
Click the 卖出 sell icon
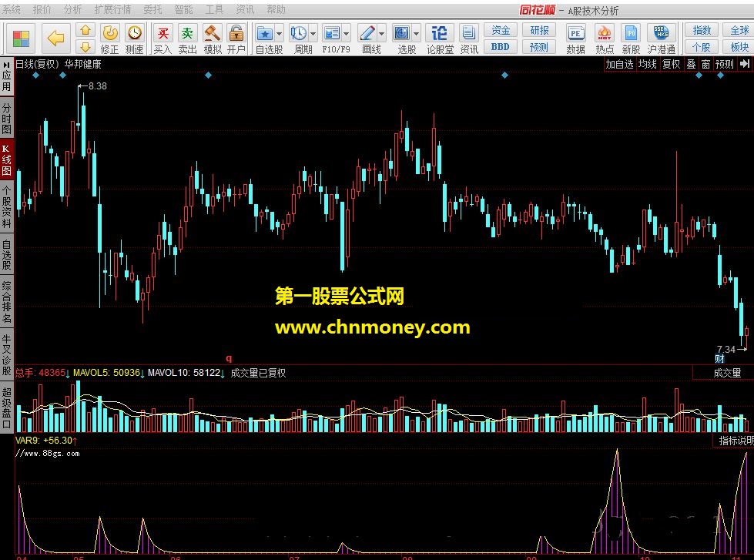(187, 39)
